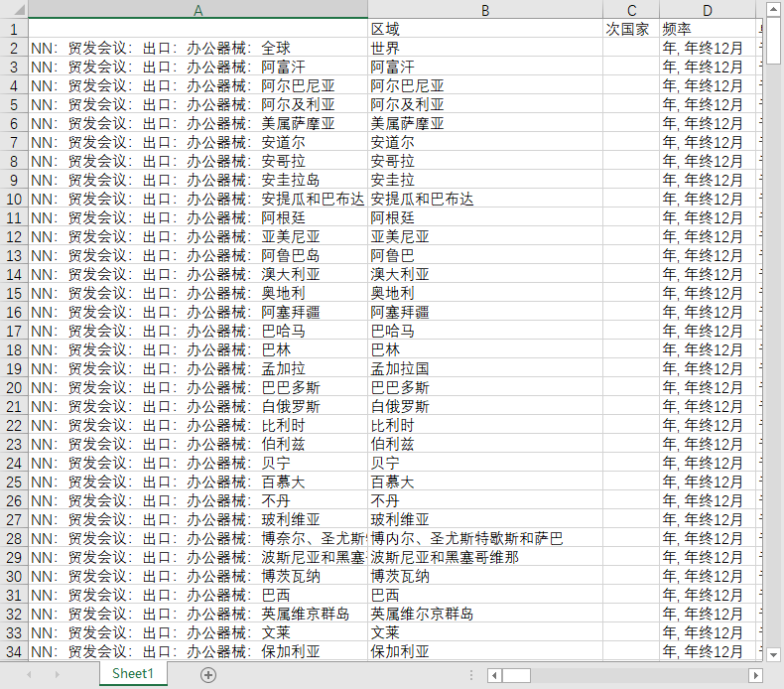Go to next sheet tab arrow
784x689 pixels.
57,675
